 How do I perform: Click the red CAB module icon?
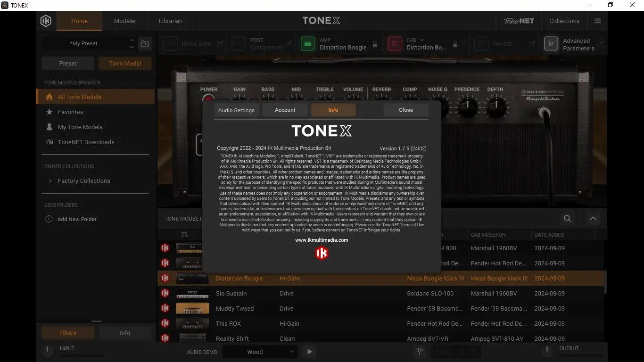point(395,44)
